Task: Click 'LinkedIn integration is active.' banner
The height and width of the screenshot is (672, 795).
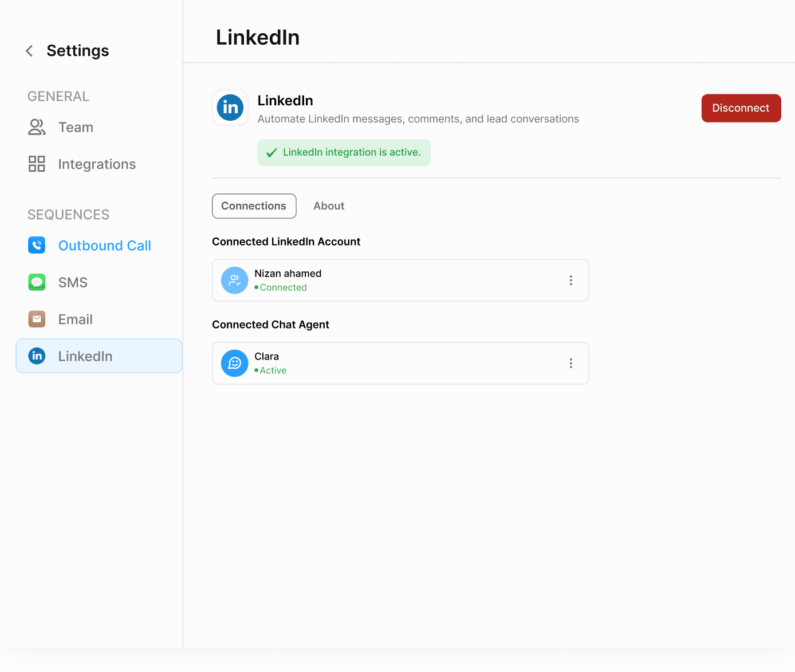Action: pos(344,153)
